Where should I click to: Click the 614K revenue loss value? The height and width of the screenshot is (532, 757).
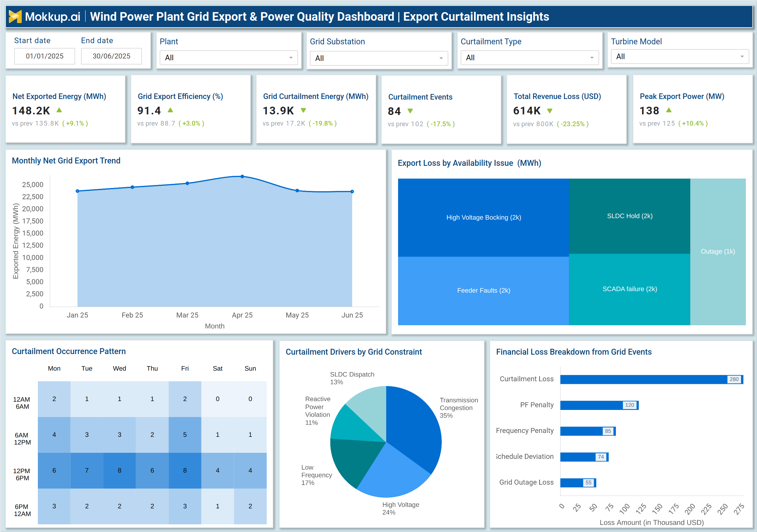click(x=527, y=111)
